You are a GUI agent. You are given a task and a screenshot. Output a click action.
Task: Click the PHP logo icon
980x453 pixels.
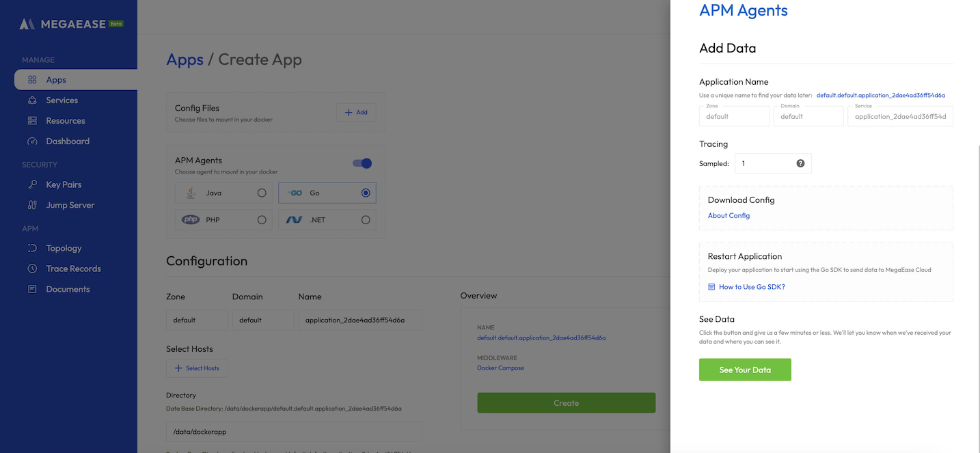(191, 220)
